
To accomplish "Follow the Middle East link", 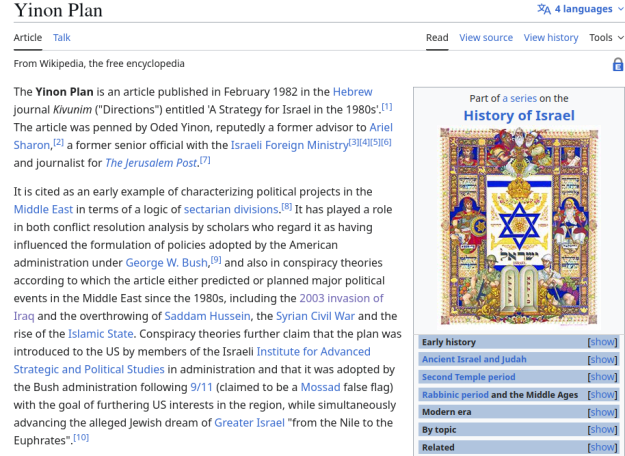I will click(x=43, y=209).
